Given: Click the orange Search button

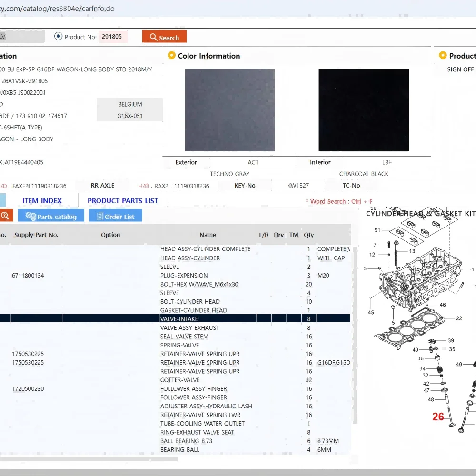Looking at the screenshot, I should coord(164,37).
